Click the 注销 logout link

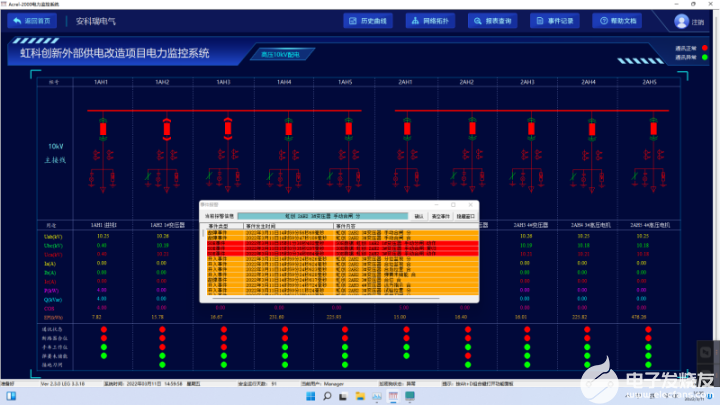tap(698, 22)
